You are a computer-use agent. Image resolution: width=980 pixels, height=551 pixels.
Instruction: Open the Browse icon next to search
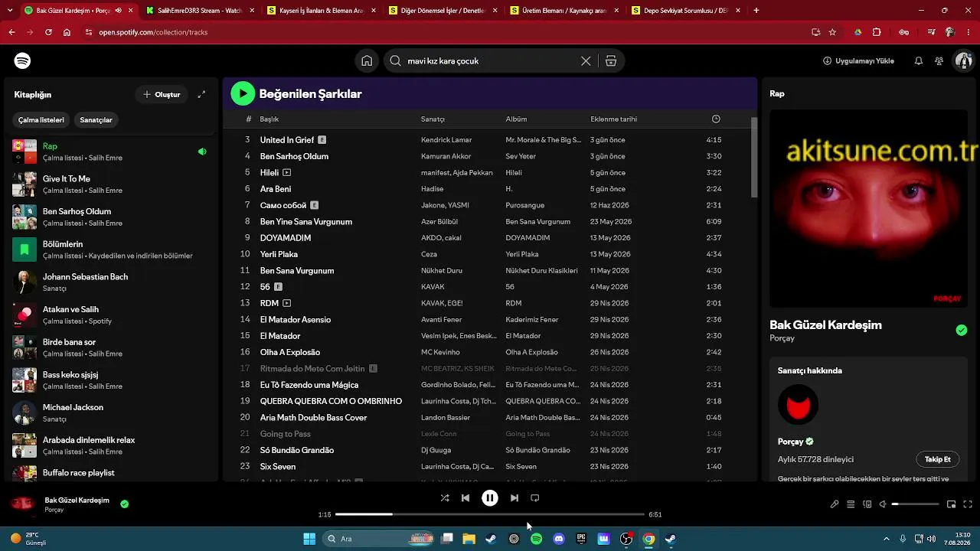[611, 61]
